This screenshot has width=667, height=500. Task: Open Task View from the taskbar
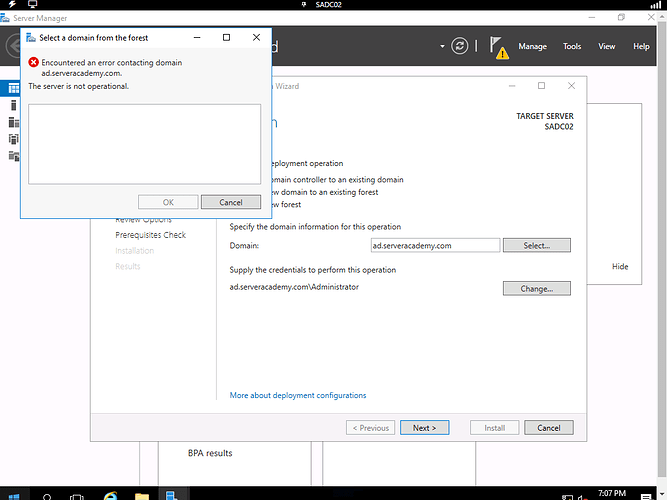(77, 497)
